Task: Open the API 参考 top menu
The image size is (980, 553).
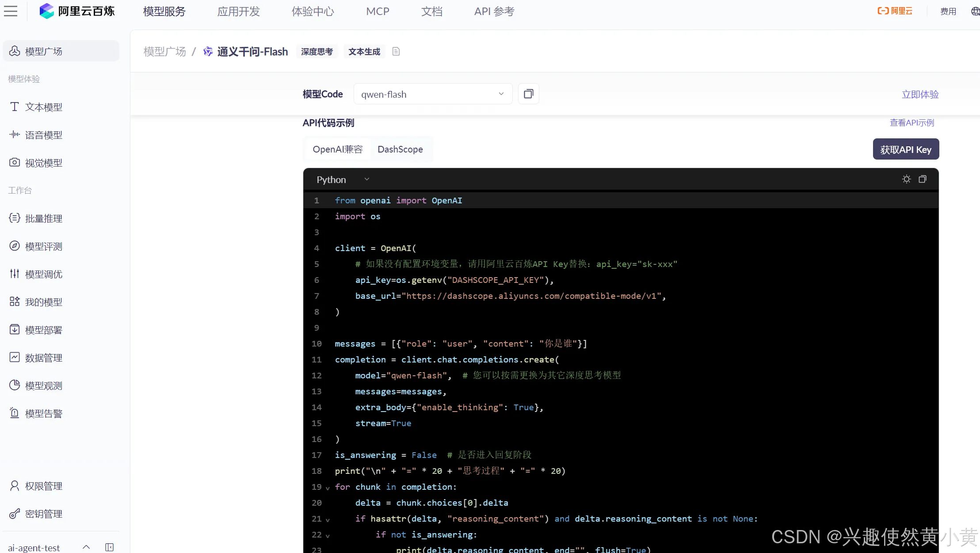Action: tap(494, 11)
